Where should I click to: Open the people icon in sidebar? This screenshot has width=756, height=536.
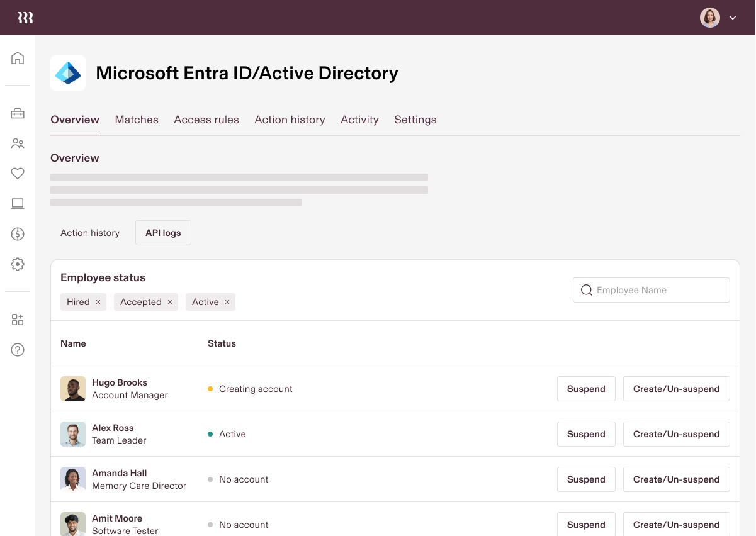[18, 143]
